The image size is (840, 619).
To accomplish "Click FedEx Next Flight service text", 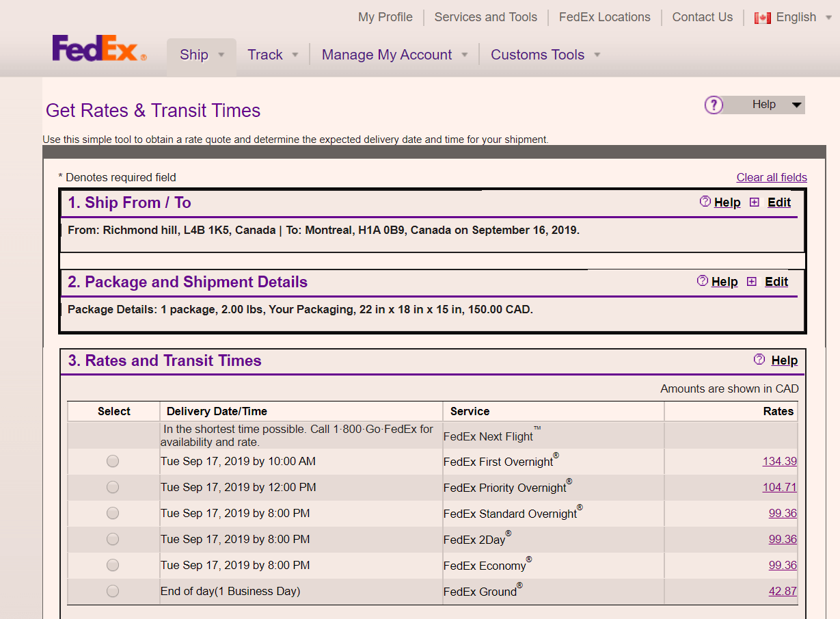I will pyautogui.click(x=492, y=435).
